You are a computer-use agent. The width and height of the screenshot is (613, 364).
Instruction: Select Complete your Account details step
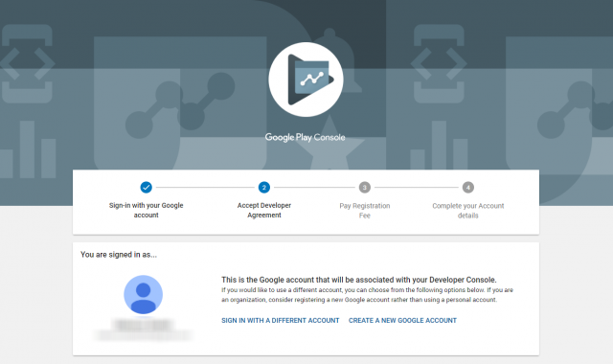(x=468, y=211)
